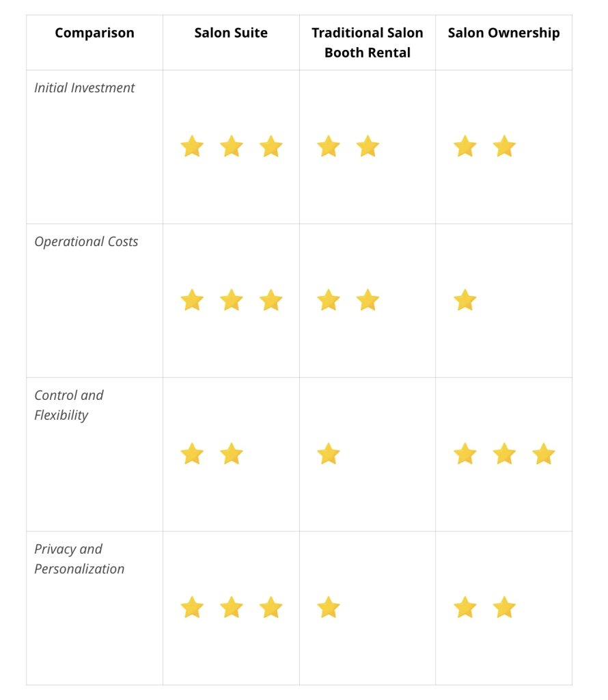The height and width of the screenshot is (700, 608).
Task: Click the third star for Salon Suite Initial Investment
Action: (x=271, y=146)
